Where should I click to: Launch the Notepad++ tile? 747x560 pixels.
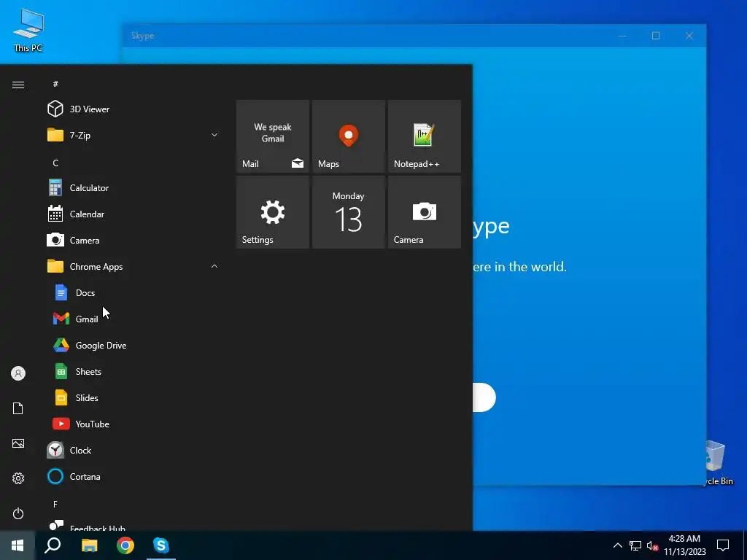(x=425, y=136)
